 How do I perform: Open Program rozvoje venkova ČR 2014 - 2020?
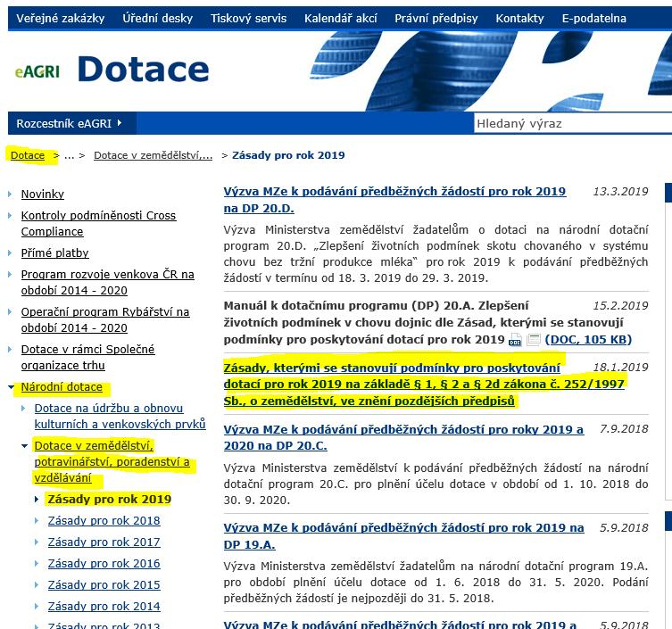click(x=108, y=282)
